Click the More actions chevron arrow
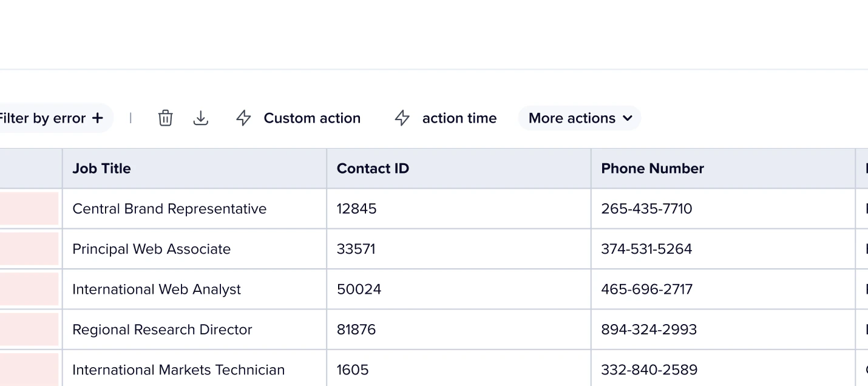 [628, 118]
